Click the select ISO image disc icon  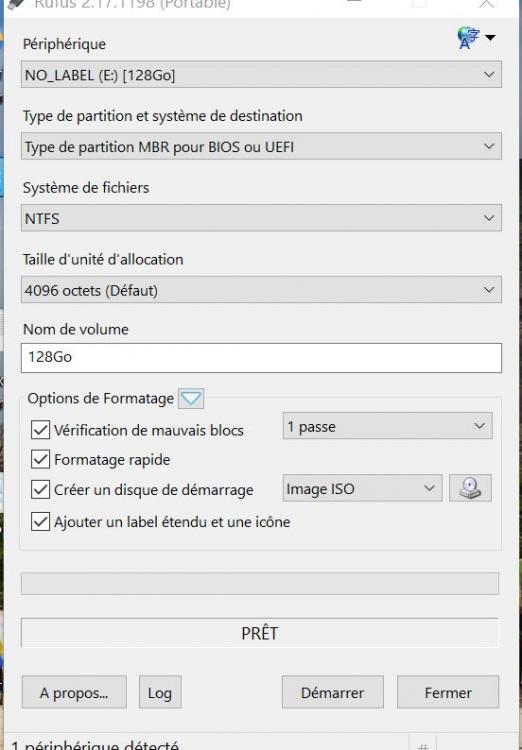tap(470, 488)
